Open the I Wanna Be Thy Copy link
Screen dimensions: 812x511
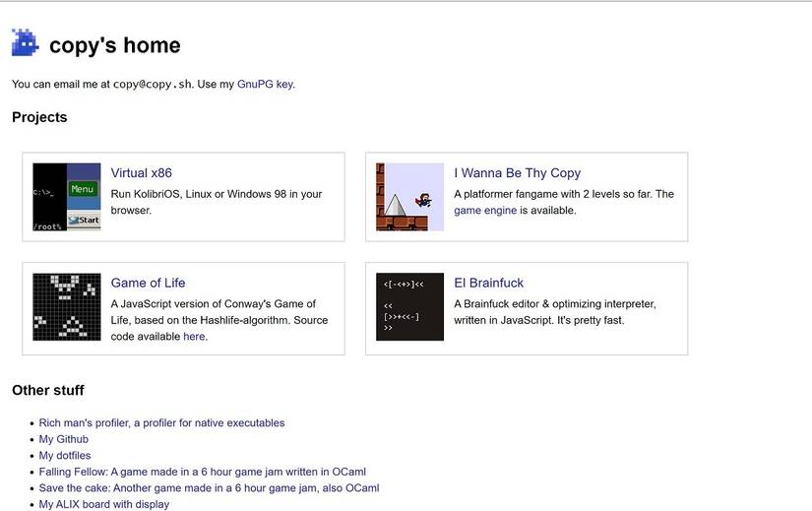tap(518, 173)
